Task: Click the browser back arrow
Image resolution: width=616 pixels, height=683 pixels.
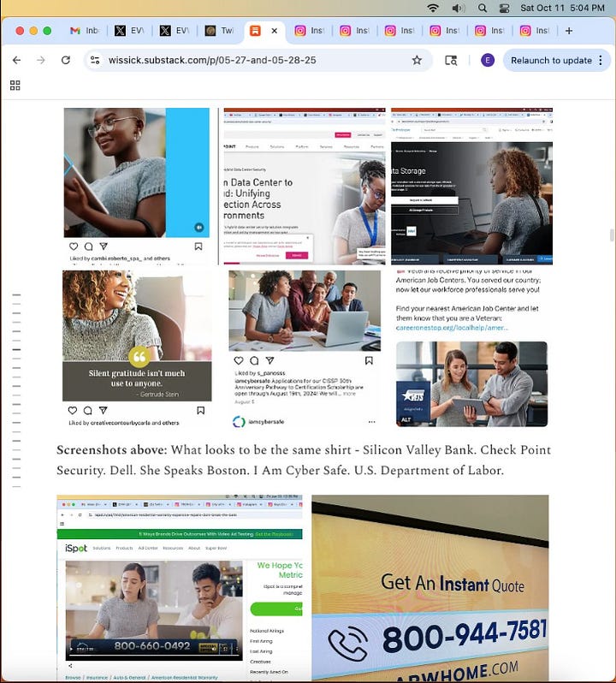Action: click(x=16, y=60)
